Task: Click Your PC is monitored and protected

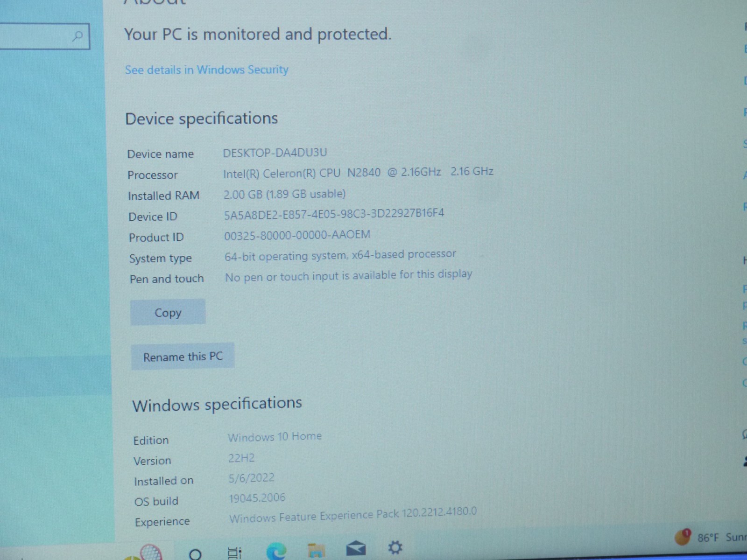Action: pos(258,34)
